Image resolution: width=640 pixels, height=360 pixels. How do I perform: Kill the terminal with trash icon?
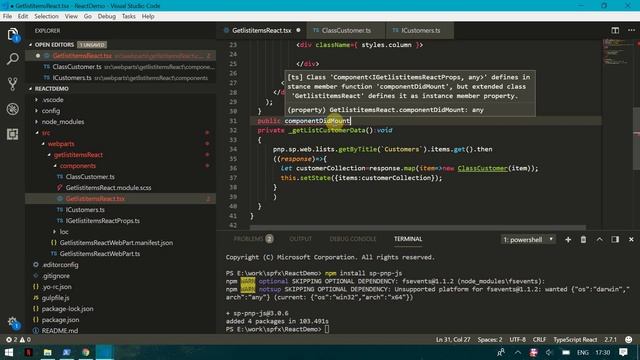(x=583, y=240)
